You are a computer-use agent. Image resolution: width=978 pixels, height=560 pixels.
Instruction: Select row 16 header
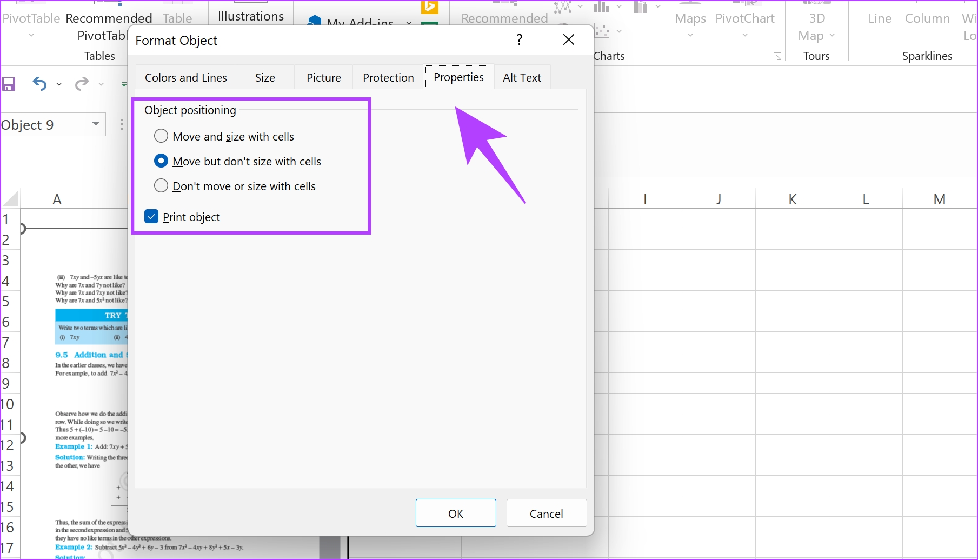9,527
